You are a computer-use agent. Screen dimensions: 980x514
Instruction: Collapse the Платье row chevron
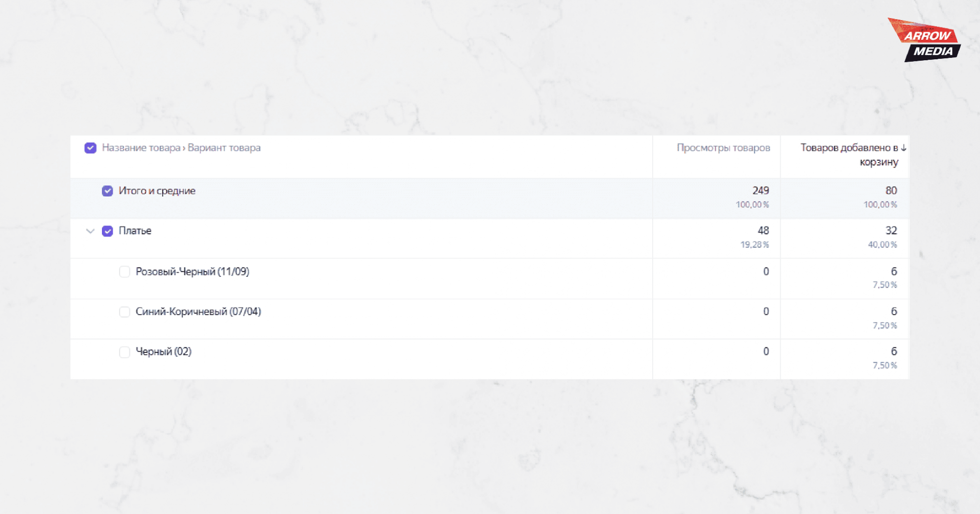[90, 231]
